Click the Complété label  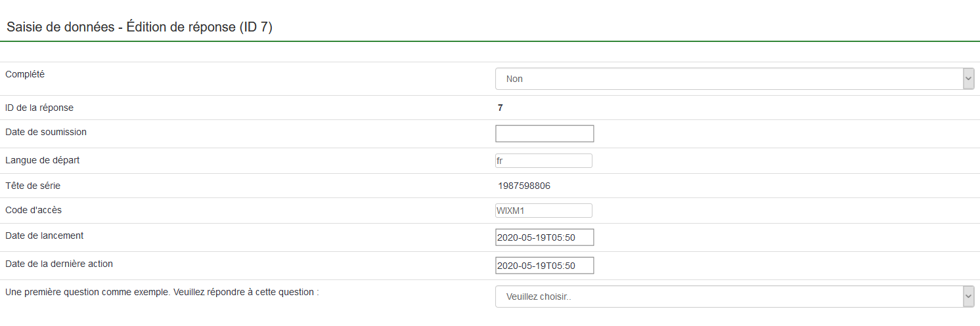[x=25, y=75]
